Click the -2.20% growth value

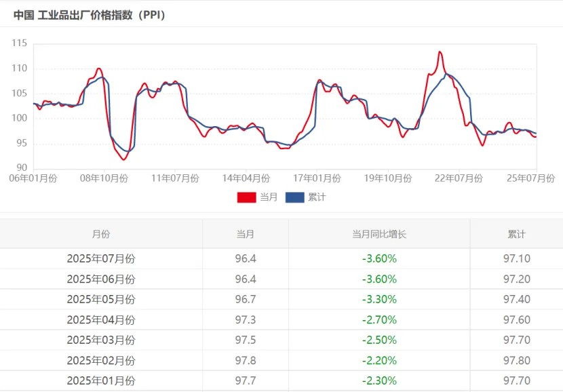click(x=378, y=360)
